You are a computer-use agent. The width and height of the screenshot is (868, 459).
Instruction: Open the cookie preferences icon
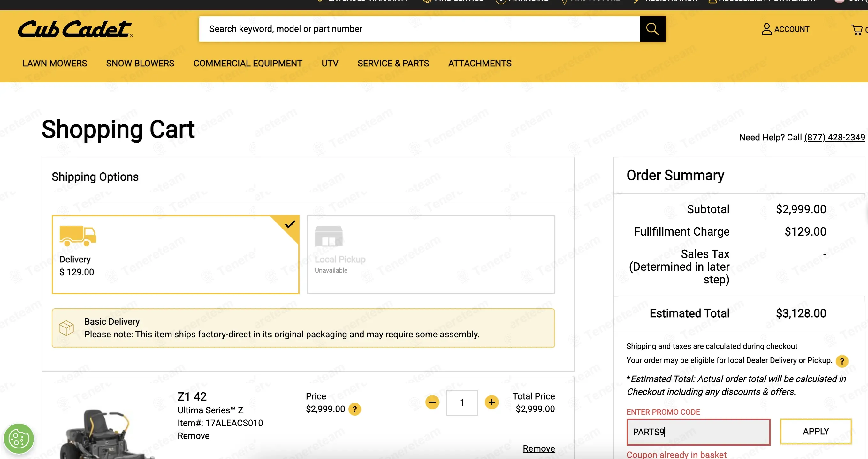point(19,439)
